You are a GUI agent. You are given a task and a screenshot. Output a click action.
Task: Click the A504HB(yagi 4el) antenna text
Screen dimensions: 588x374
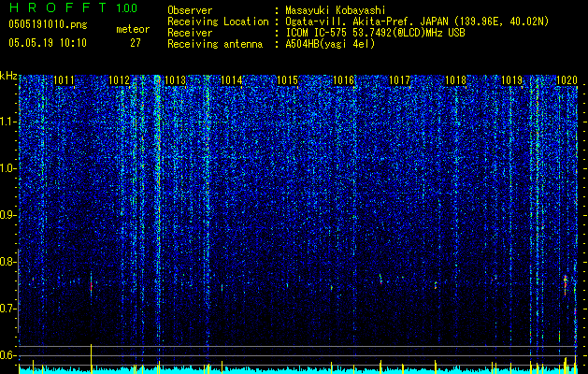point(330,44)
